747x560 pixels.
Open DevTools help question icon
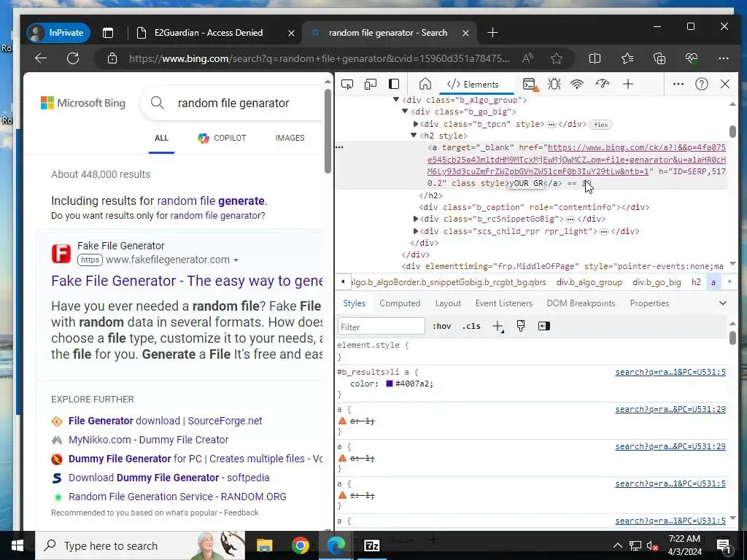tap(701, 85)
